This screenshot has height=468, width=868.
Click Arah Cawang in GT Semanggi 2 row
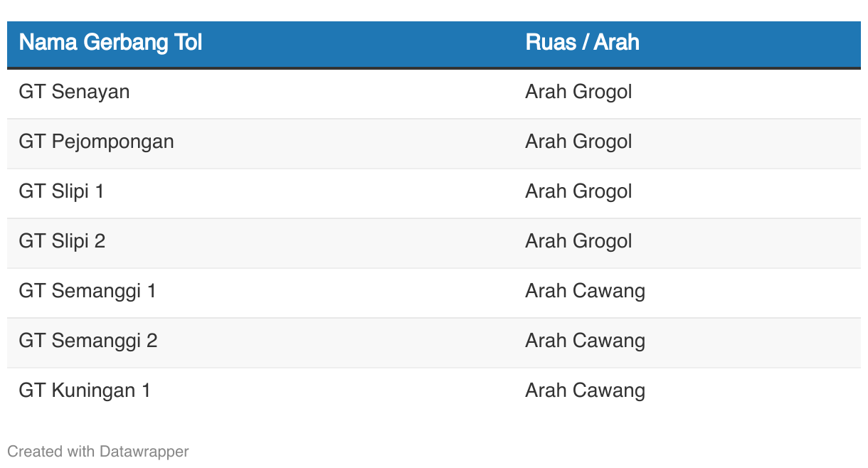[585, 341]
